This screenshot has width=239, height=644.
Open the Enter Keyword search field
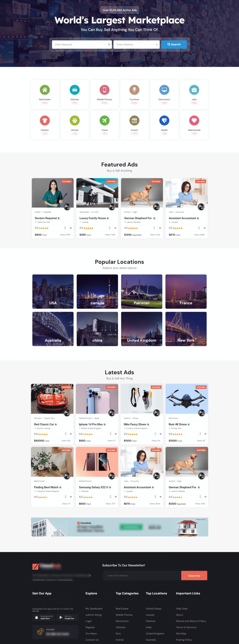(x=82, y=45)
